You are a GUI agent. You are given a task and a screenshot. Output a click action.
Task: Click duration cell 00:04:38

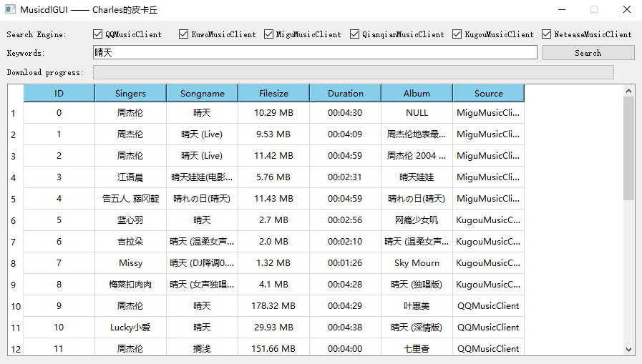(345, 328)
